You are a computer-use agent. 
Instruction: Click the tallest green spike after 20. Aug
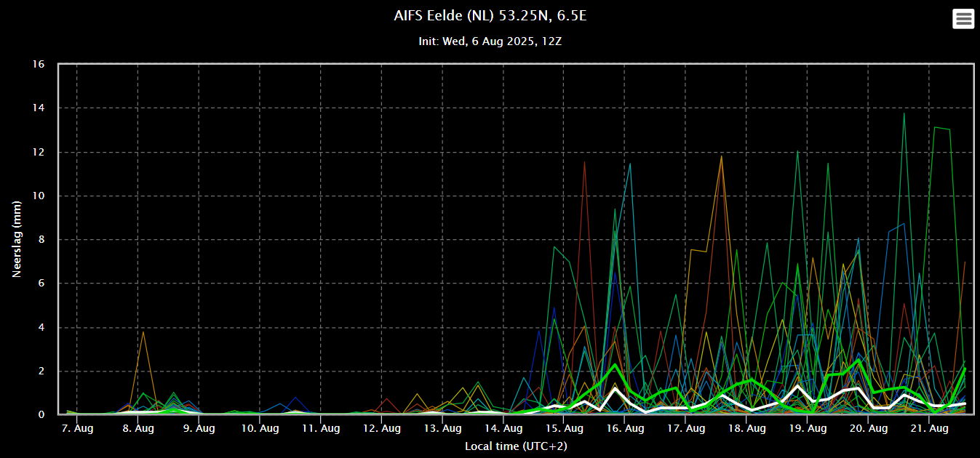click(x=904, y=113)
